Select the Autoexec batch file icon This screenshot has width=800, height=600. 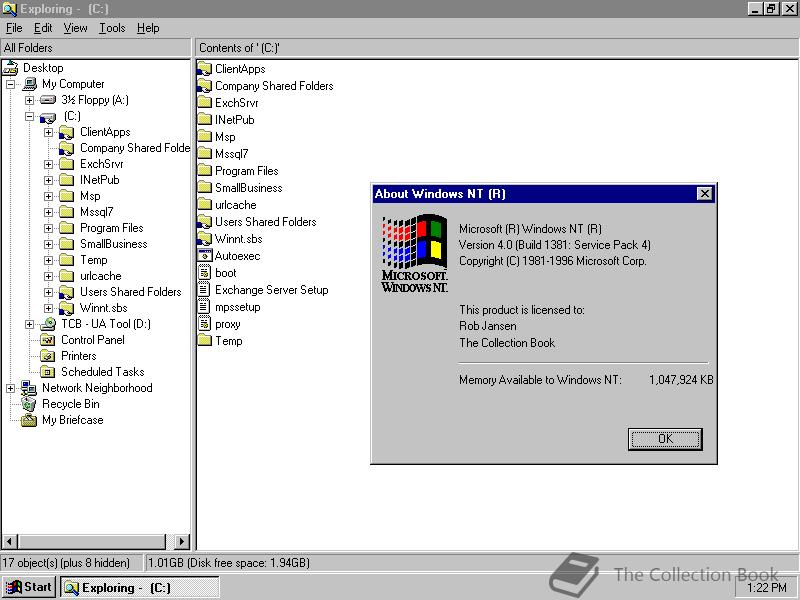(x=205, y=256)
